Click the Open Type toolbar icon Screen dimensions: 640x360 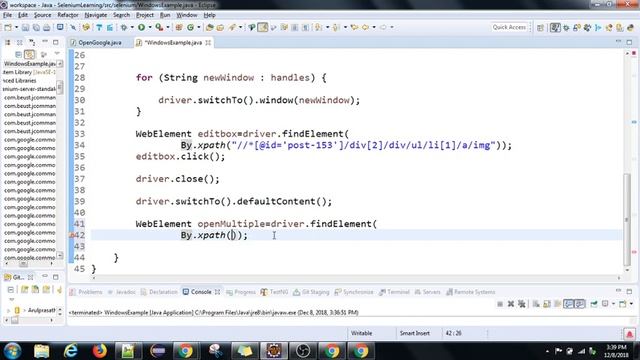click(x=209, y=27)
